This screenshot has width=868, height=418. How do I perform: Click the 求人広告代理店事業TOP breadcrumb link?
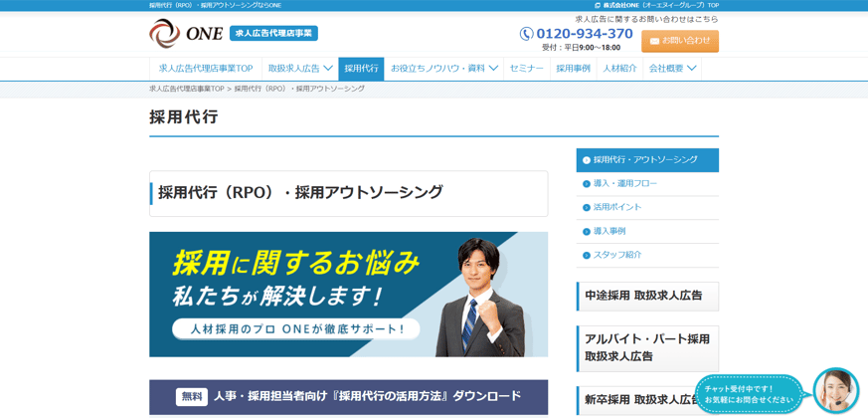[187, 89]
